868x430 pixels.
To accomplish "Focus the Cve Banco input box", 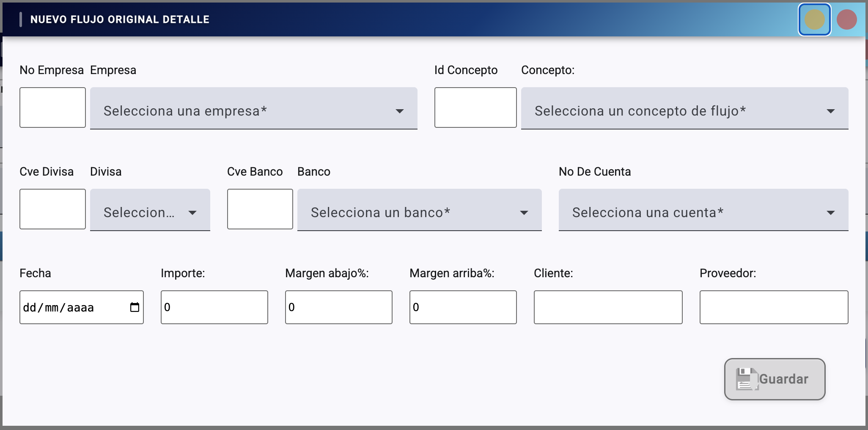I will [260, 209].
